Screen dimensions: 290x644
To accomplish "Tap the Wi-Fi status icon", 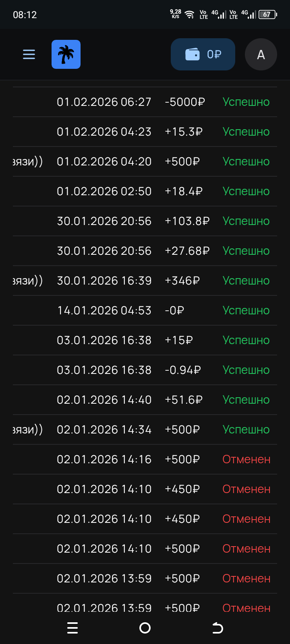I will (189, 14).
